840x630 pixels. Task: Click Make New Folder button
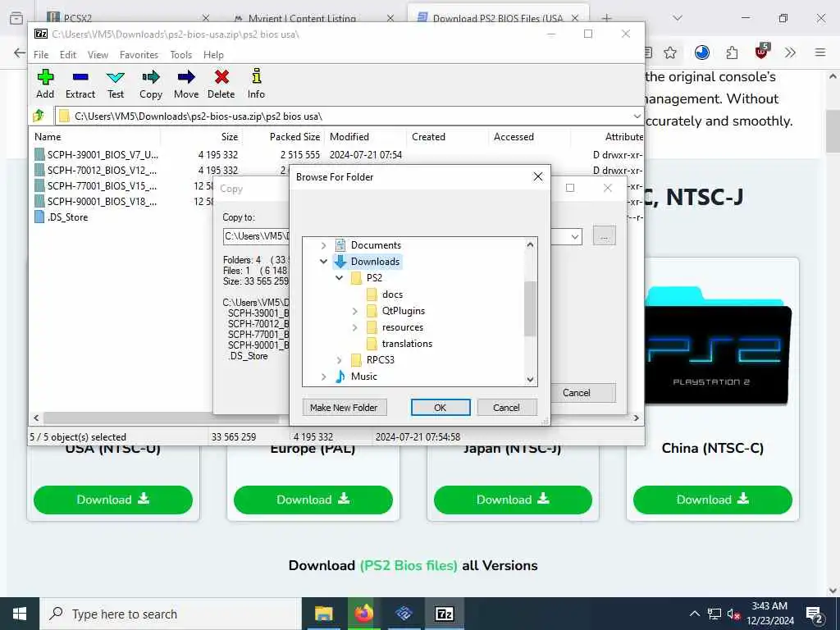[344, 408]
